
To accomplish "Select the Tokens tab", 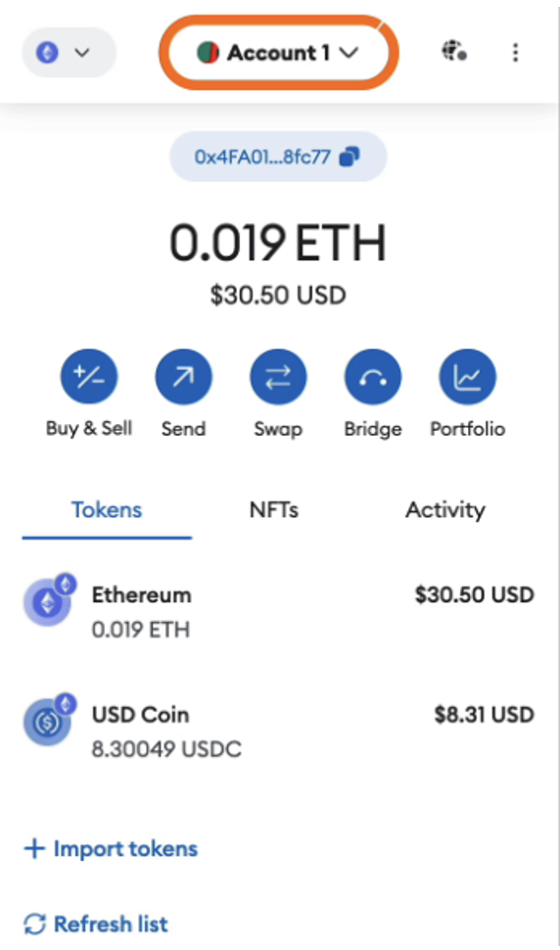I will 107,510.
